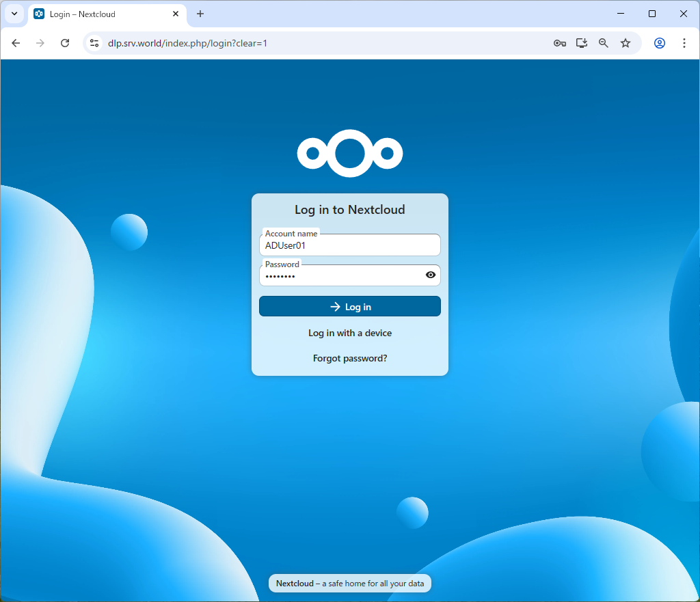Open the Log in with a device option
Screen dimensions: 700x602
click(349, 333)
